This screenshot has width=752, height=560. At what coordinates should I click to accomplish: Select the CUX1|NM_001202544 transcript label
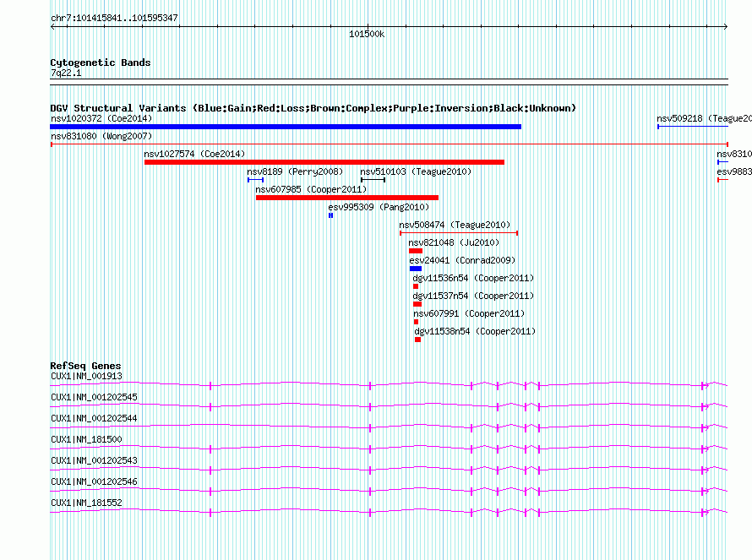coord(94,419)
